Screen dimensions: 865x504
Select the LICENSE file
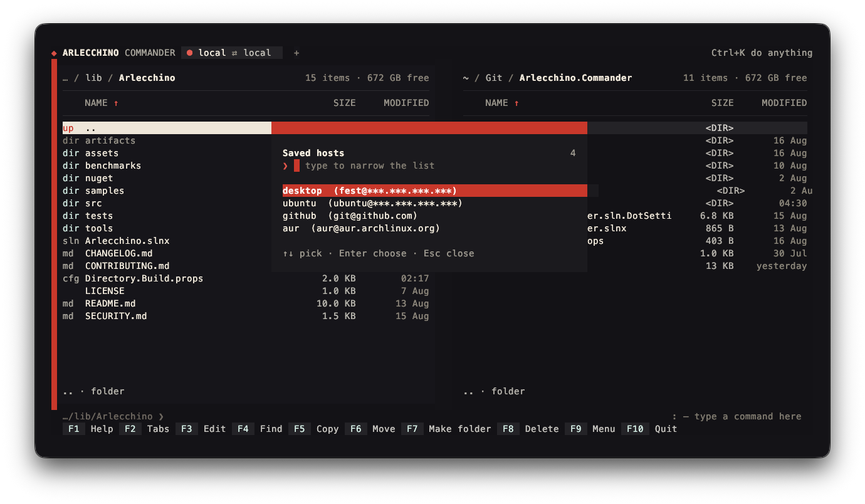pyautogui.click(x=246, y=291)
